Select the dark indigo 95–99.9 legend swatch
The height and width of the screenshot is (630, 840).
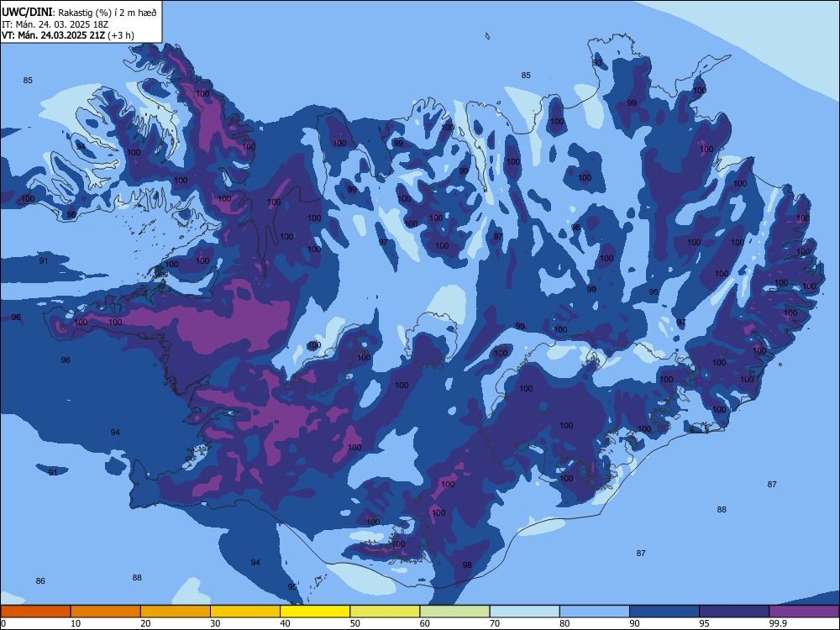click(734, 612)
